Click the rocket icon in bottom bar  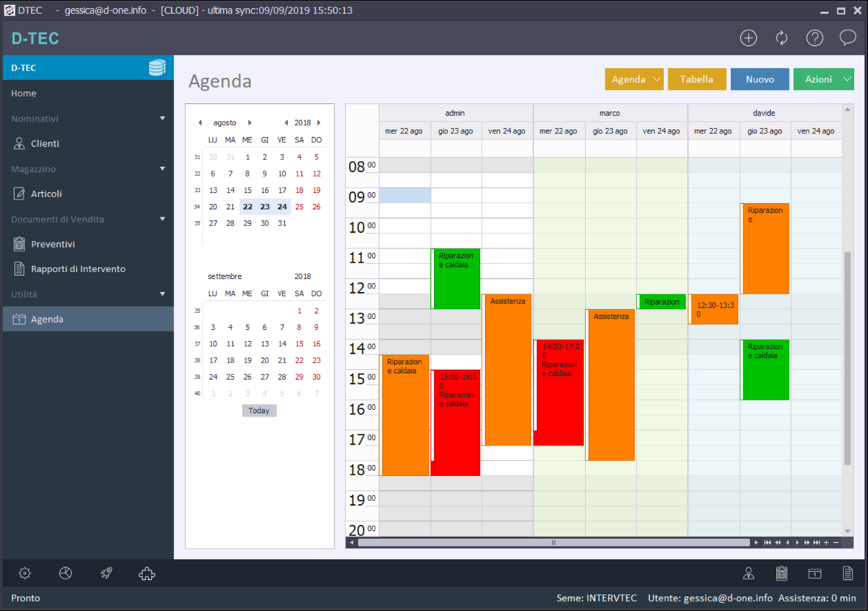(x=106, y=573)
